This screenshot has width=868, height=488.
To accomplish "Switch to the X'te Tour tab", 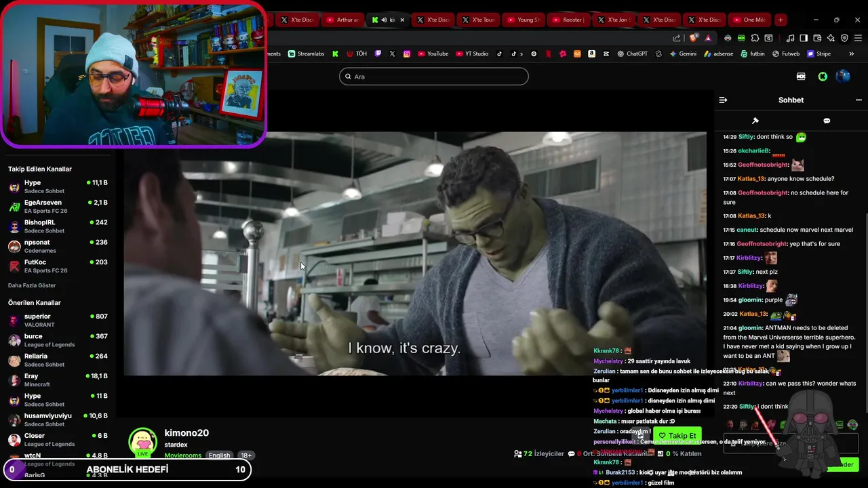I will click(478, 20).
